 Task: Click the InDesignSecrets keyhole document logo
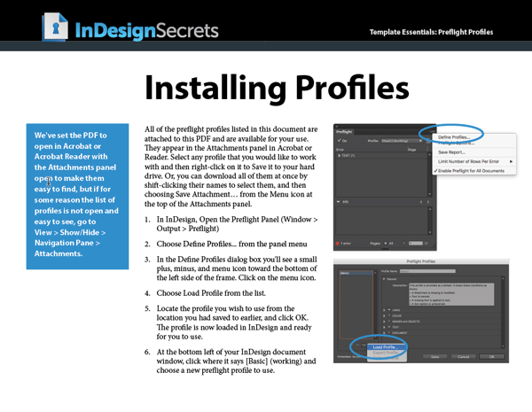pyautogui.click(x=55, y=27)
